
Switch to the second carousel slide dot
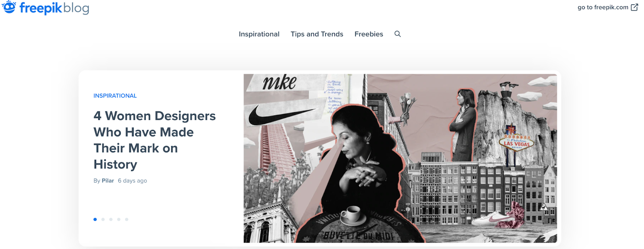tap(103, 219)
